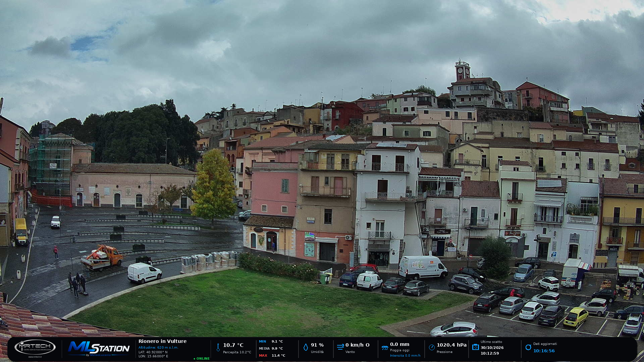This screenshot has width=644, height=362.
Task: Click the Altitudine 620 m s.l.m. text
Action: [158, 348]
